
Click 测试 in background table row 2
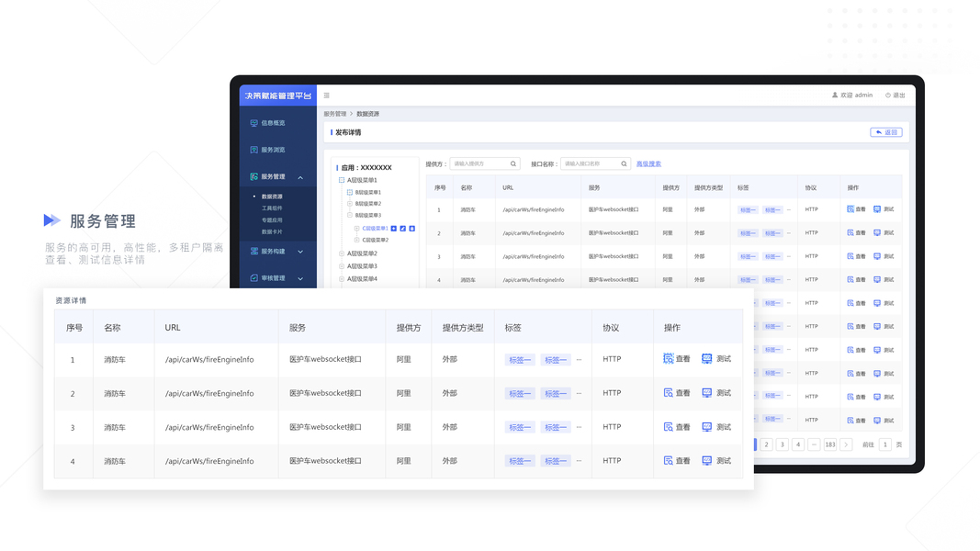click(884, 232)
